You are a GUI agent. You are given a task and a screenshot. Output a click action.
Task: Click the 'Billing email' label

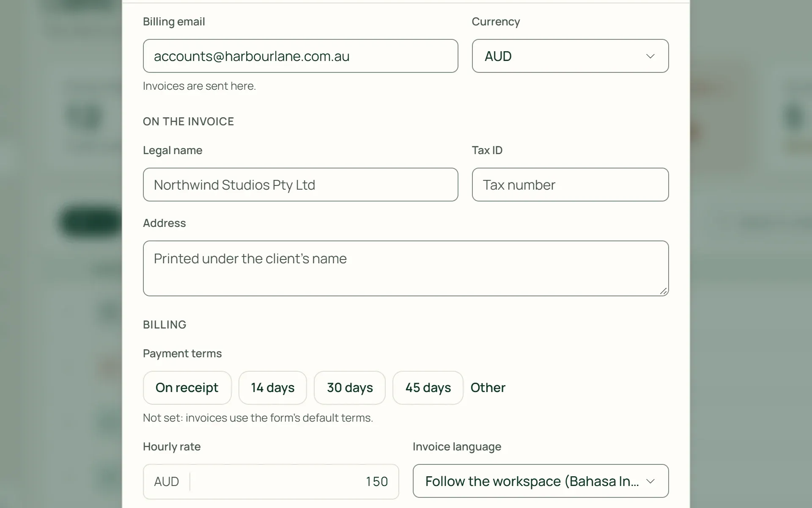pyautogui.click(x=174, y=22)
